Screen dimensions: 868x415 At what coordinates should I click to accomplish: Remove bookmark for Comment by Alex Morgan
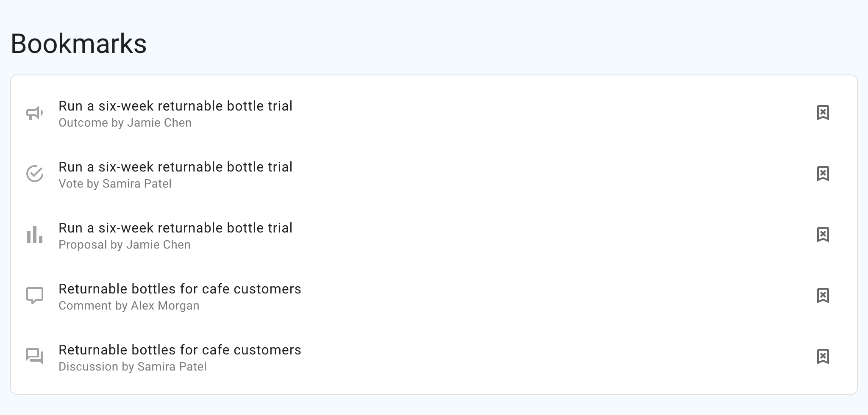(x=823, y=296)
